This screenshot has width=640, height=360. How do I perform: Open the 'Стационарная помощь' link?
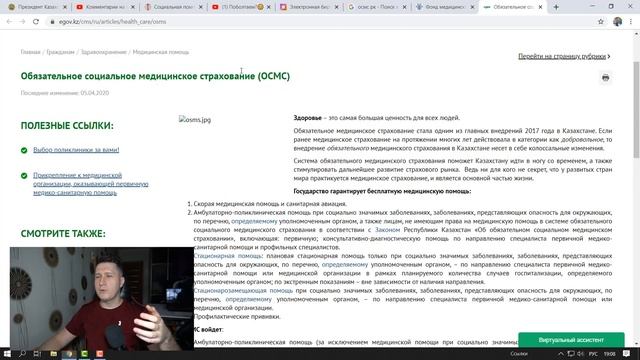[227, 256]
